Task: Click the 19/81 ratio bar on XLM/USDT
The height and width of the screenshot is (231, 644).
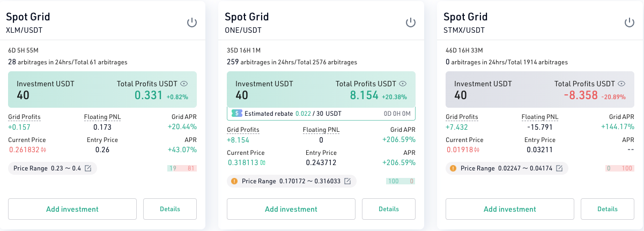Action: pyautogui.click(x=182, y=168)
